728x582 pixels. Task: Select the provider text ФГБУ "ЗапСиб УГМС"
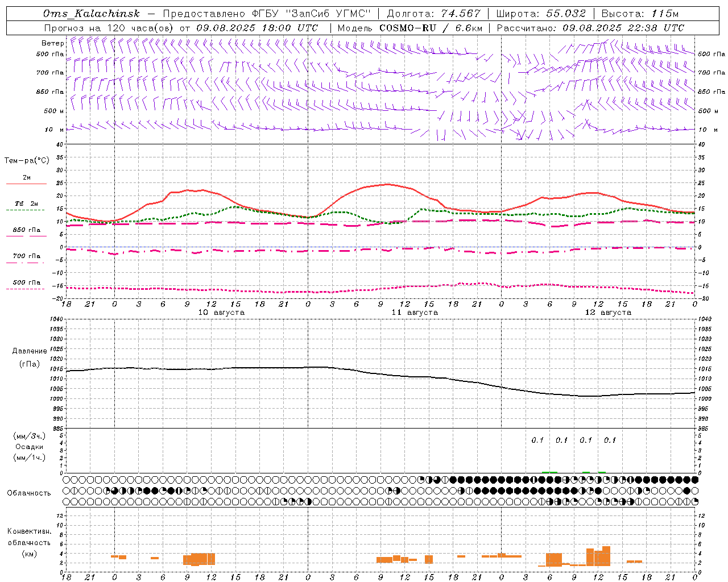click(312, 14)
